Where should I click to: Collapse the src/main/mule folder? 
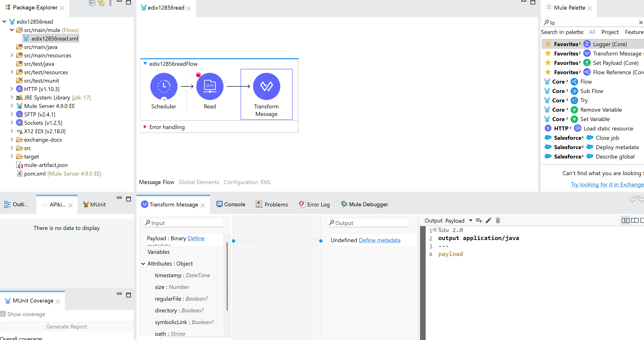[11, 30]
